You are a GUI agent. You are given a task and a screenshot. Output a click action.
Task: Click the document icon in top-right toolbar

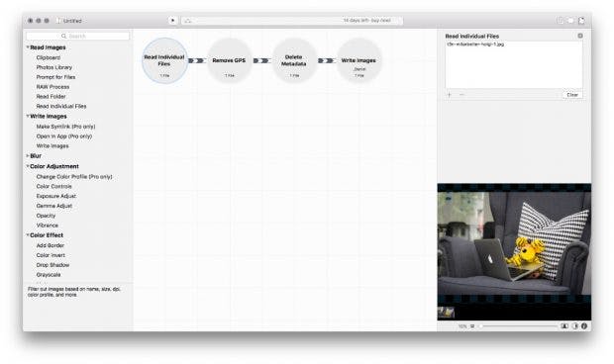tap(560, 21)
